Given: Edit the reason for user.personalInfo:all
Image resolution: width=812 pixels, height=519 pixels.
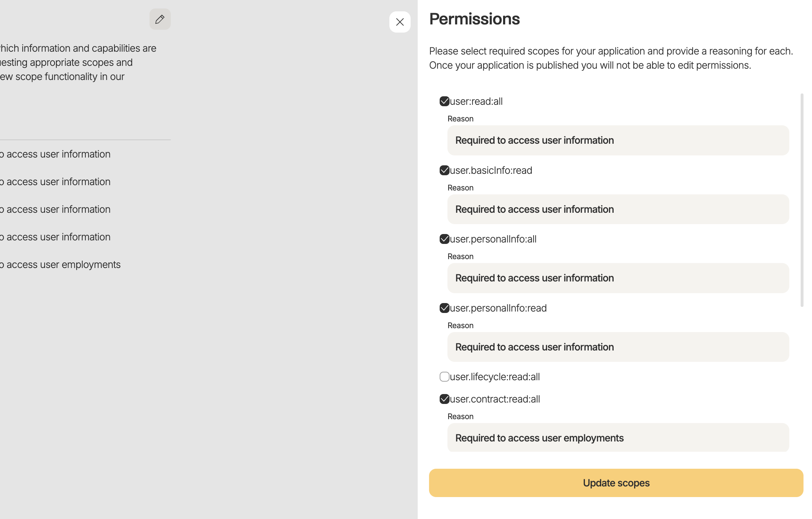Looking at the screenshot, I should (618, 278).
